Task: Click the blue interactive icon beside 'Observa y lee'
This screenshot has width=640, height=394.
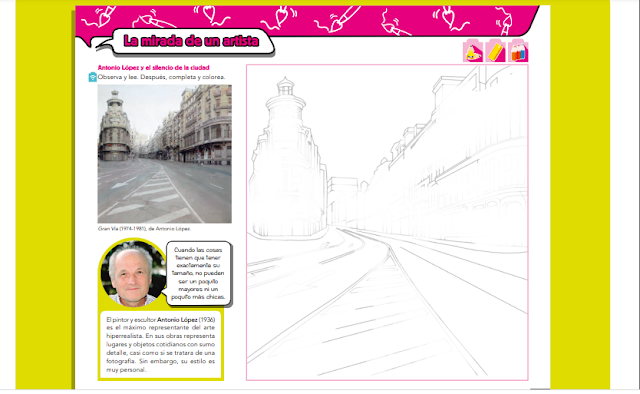Action: pos(93,77)
